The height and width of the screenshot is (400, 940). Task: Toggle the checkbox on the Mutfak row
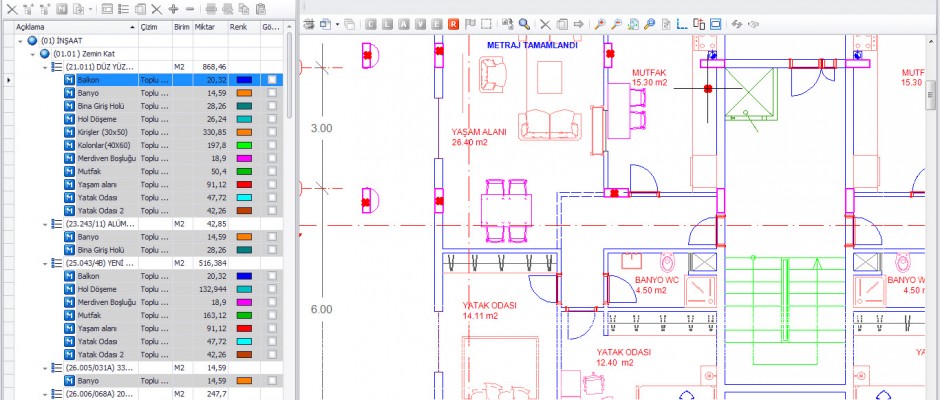click(273, 171)
